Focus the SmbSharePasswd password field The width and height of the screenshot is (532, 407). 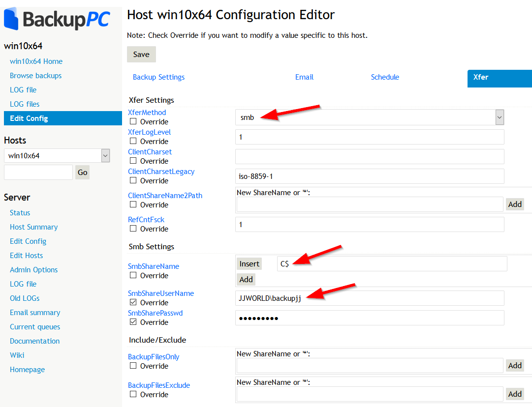[369, 318]
